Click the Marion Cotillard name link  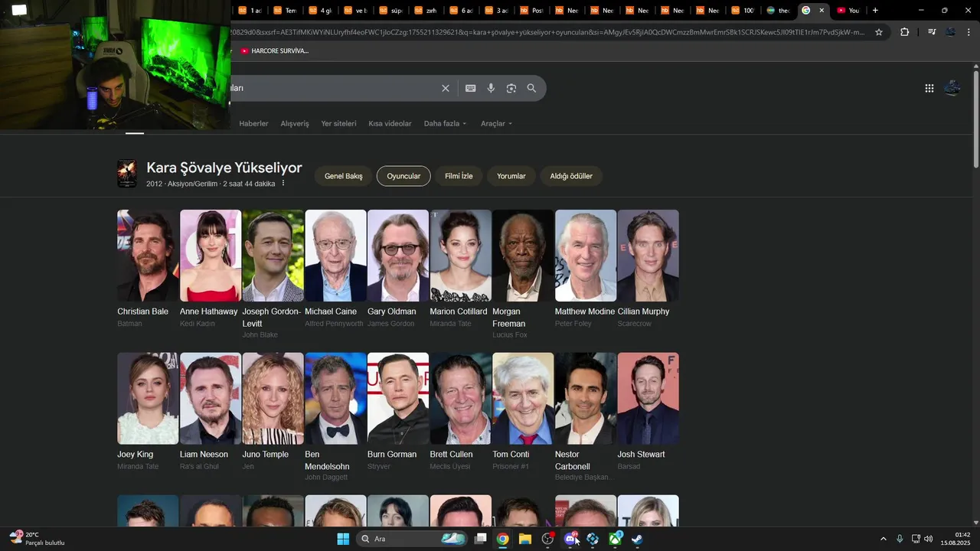pyautogui.click(x=459, y=311)
